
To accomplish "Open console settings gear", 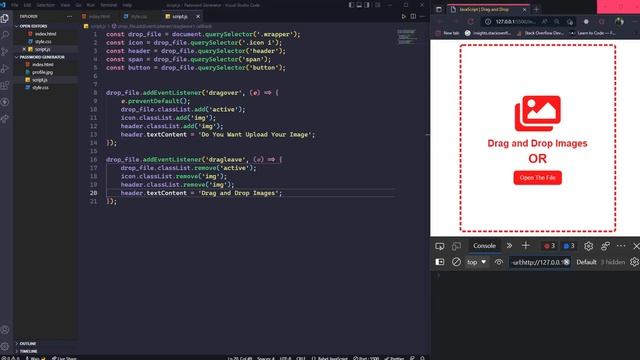I will [x=634, y=262].
